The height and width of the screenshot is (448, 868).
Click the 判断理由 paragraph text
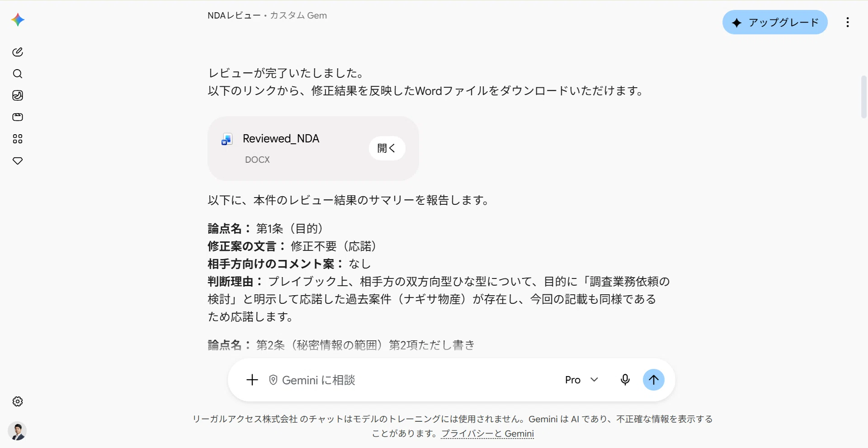tap(439, 299)
